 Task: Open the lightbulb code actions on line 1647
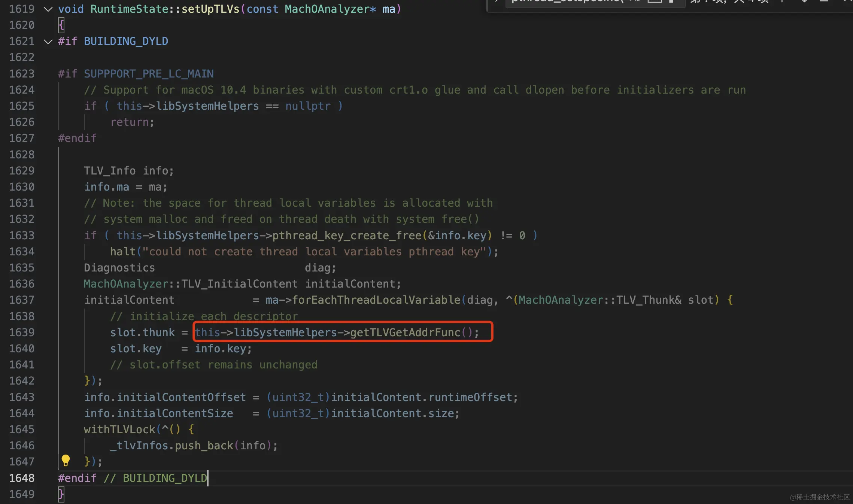pos(66,460)
